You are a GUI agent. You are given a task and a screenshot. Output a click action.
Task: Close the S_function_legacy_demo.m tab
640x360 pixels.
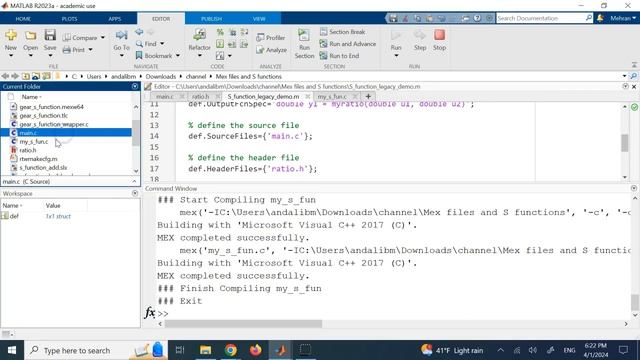tap(307, 97)
